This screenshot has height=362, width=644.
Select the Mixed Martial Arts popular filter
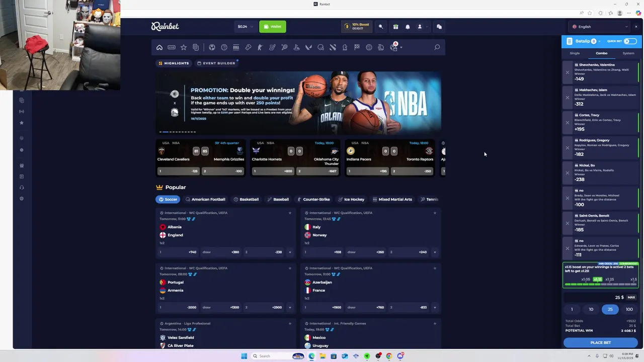pos(392,200)
